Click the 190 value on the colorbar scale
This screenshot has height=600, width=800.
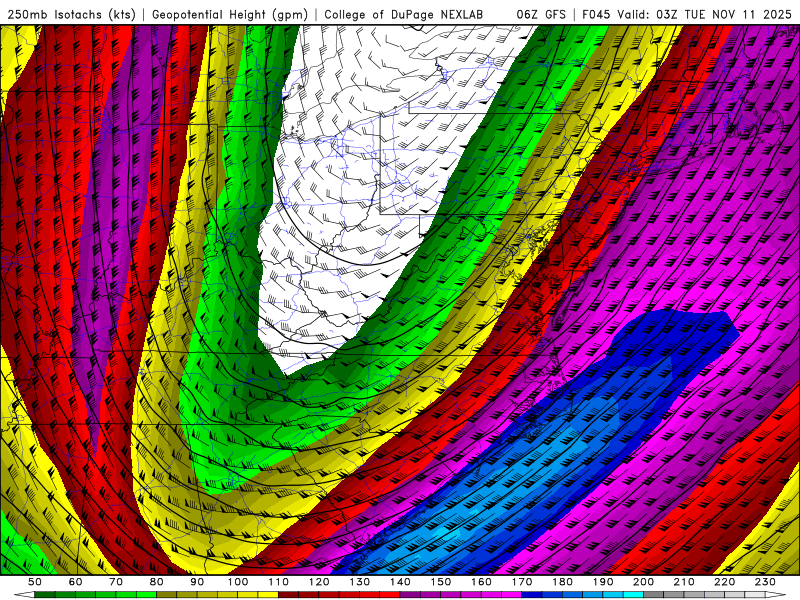click(603, 582)
